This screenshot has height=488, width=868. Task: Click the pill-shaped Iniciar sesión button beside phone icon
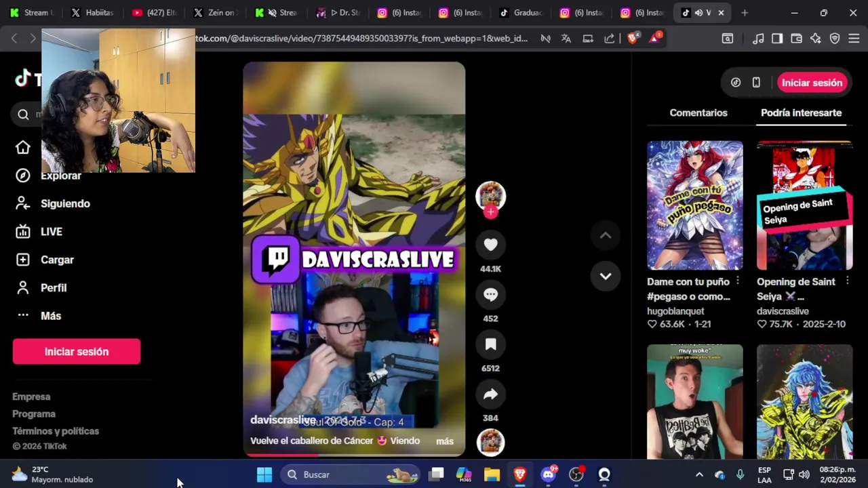pyautogui.click(x=812, y=83)
